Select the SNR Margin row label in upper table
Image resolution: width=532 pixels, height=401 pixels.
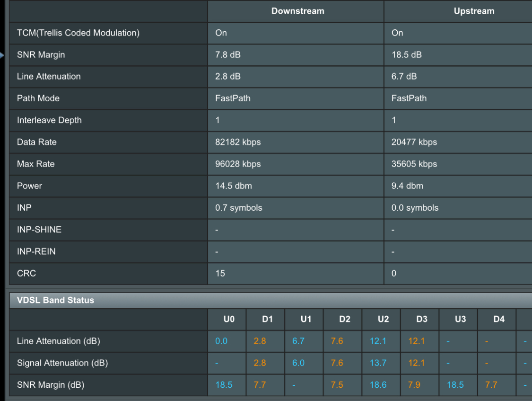[41, 54]
